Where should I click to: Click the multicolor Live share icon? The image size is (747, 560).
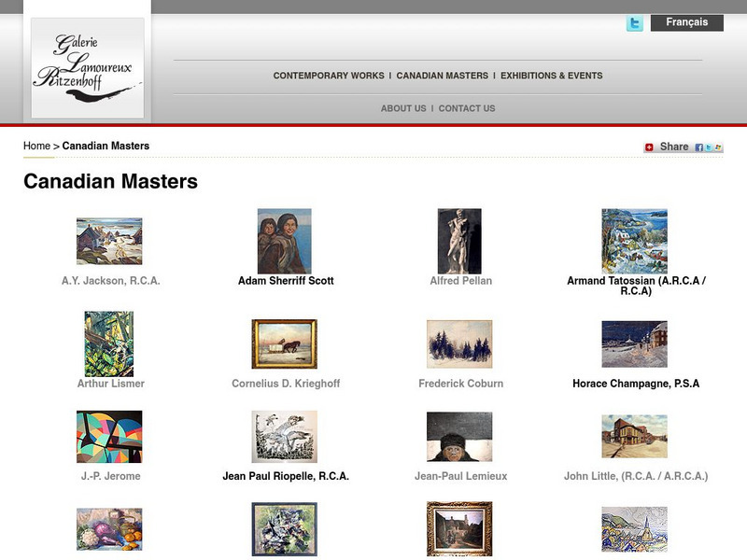718,147
